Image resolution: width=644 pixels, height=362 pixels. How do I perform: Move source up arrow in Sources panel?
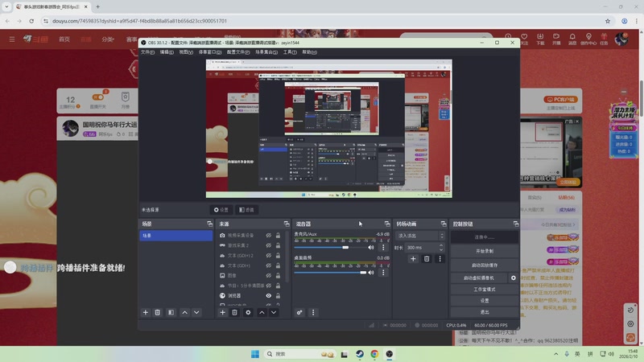tap(262, 312)
